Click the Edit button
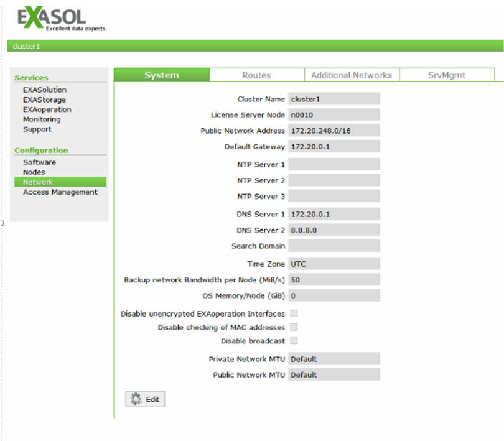This screenshot has height=441, width=504. pos(145,399)
